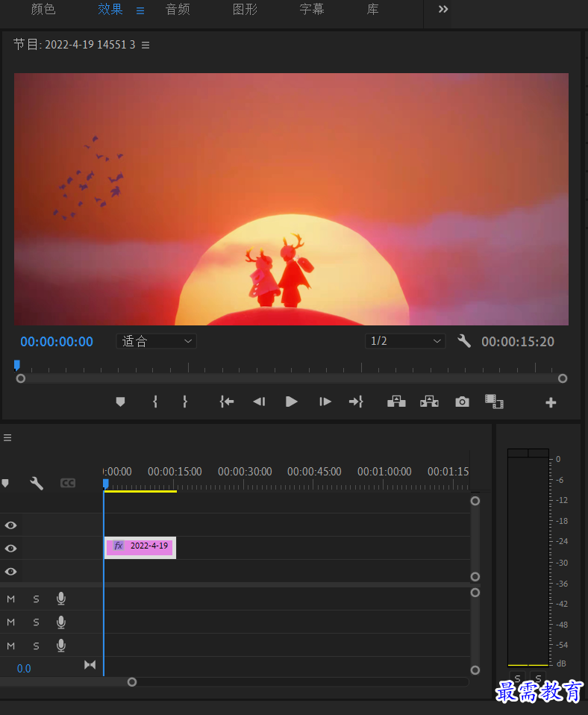This screenshot has width=588, height=715.
Task: Open the Timeline panel menu
Action: pyautogui.click(x=7, y=438)
